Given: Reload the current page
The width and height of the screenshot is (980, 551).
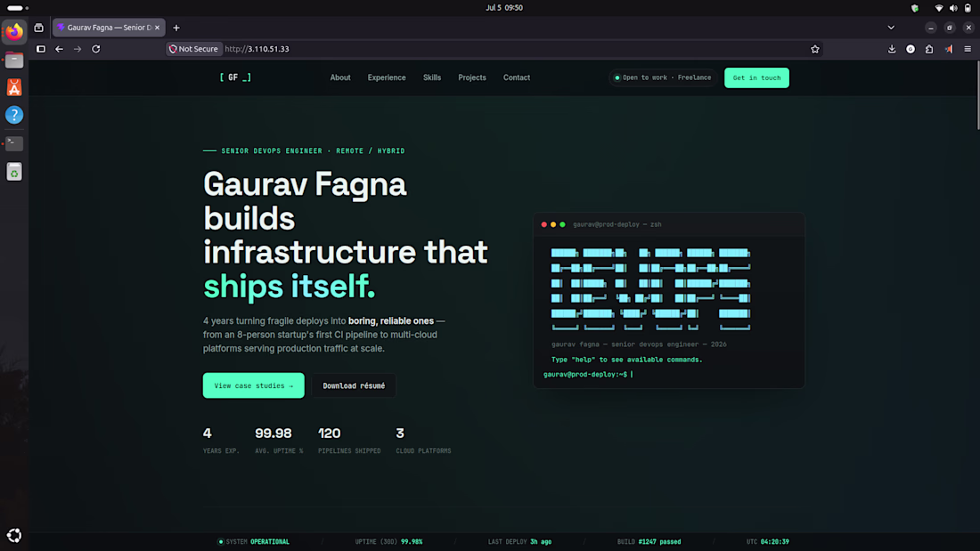Looking at the screenshot, I should tap(96, 49).
